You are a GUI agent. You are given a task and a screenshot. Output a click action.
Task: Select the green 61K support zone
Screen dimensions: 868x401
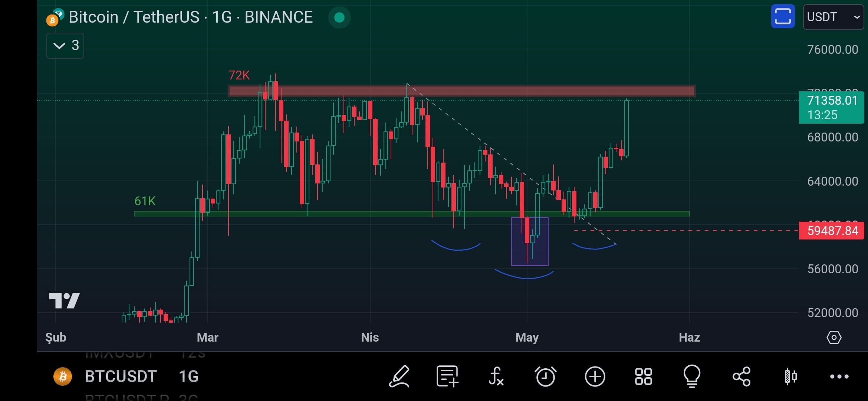pyautogui.click(x=412, y=214)
